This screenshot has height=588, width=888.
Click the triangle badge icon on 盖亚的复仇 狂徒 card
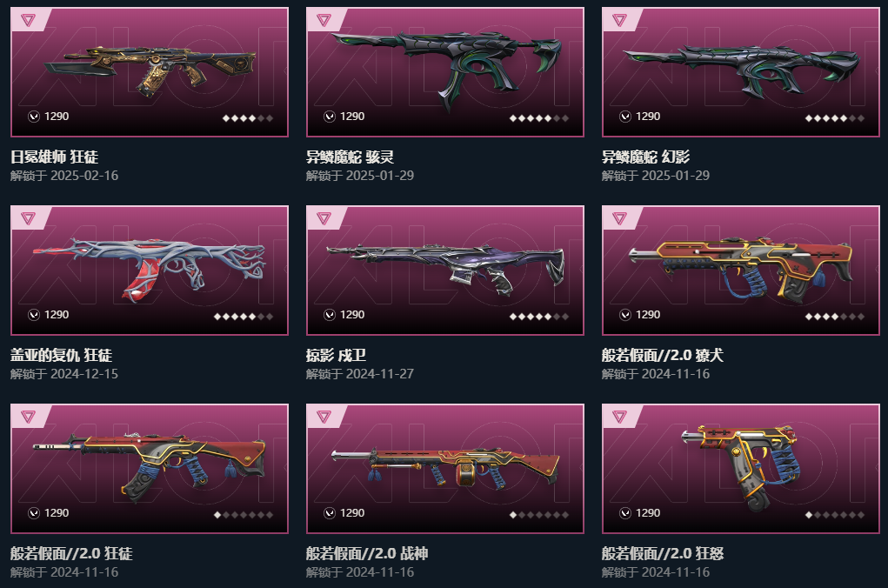click(x=28, y=218)
